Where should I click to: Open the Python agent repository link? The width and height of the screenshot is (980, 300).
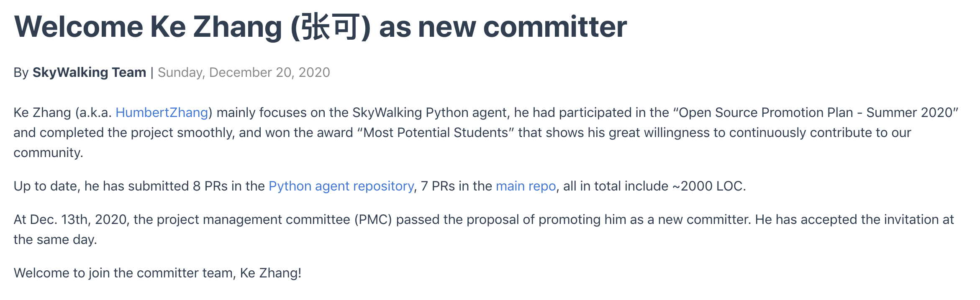tap(341, 186)
